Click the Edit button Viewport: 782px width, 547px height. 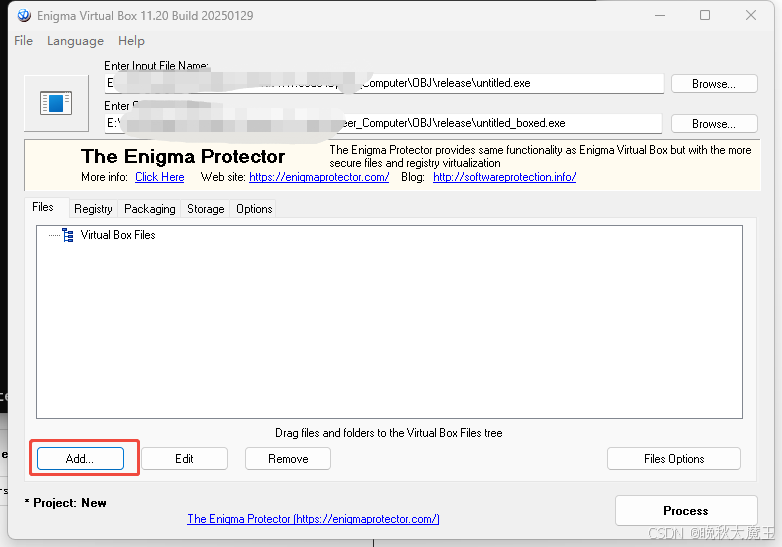click(184, 458)
